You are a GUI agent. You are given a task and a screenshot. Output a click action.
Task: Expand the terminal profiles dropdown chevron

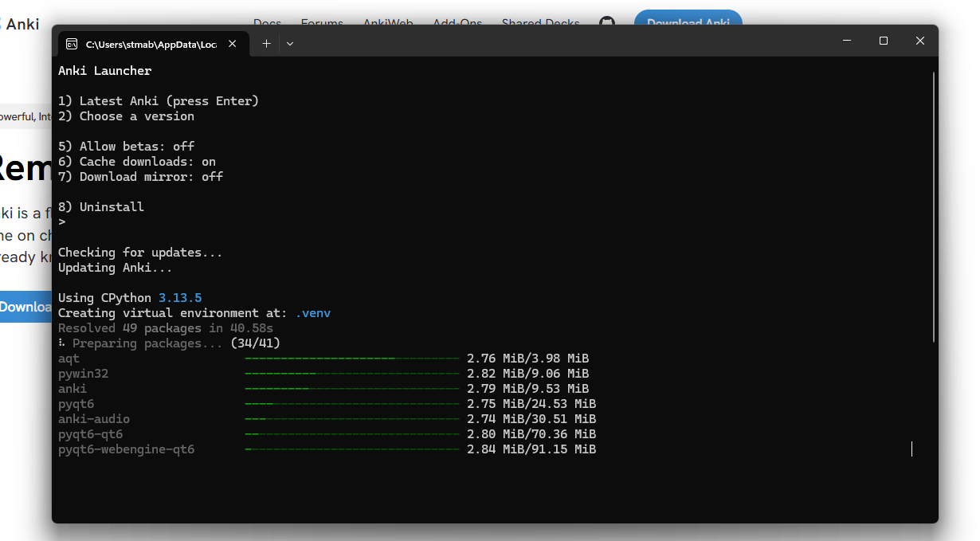(290, 44)
